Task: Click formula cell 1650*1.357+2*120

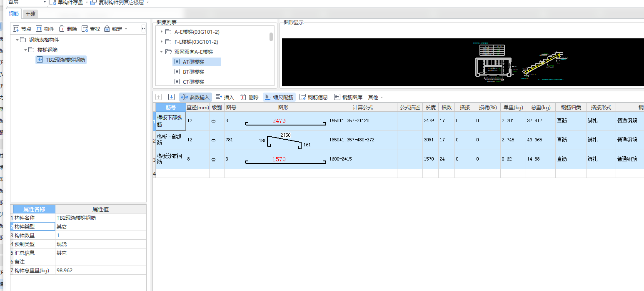Action: pyautogui.click(x=362, y=121)
